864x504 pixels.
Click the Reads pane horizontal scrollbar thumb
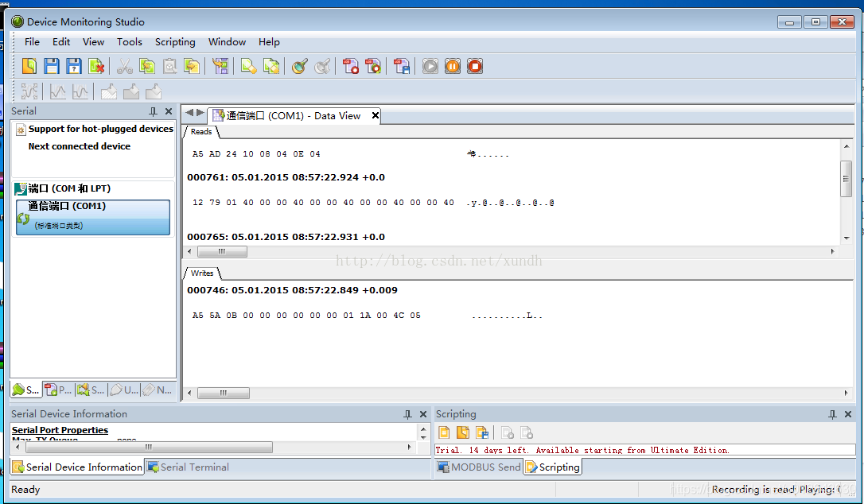click(222, 252)
